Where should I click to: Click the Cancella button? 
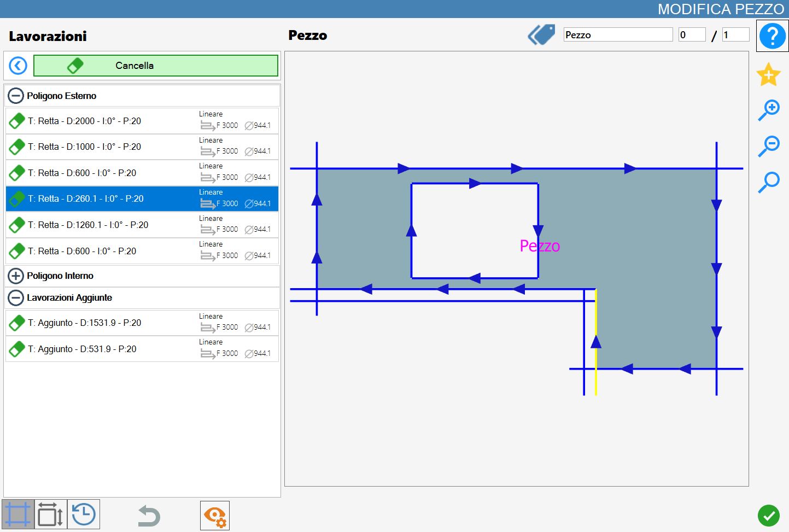[156, 66]
